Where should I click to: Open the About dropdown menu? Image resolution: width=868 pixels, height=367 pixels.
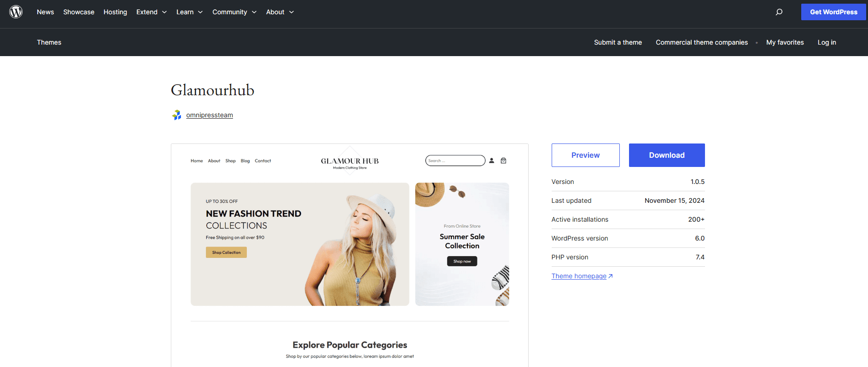(x=280, y=12)
